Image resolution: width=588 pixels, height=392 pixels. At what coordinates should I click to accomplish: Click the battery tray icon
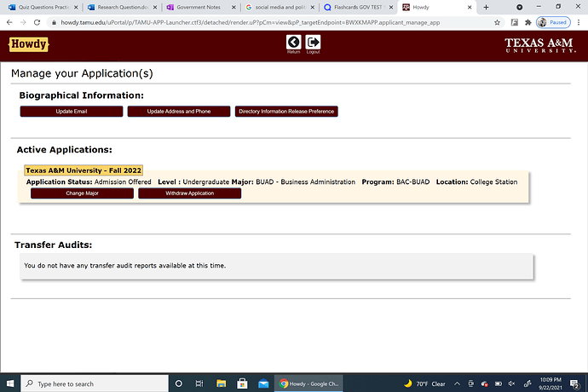click(x=499, y=383)
